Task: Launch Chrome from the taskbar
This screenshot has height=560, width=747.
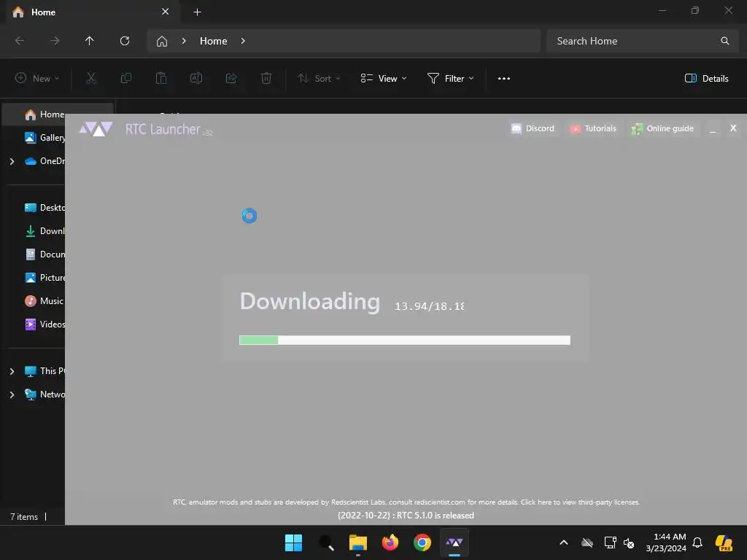Action: (x=422, y=542)
